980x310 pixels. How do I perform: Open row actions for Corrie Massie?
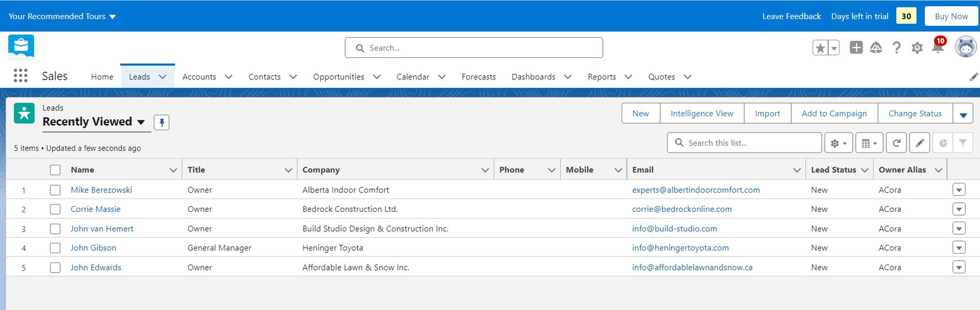pos(959,209)
